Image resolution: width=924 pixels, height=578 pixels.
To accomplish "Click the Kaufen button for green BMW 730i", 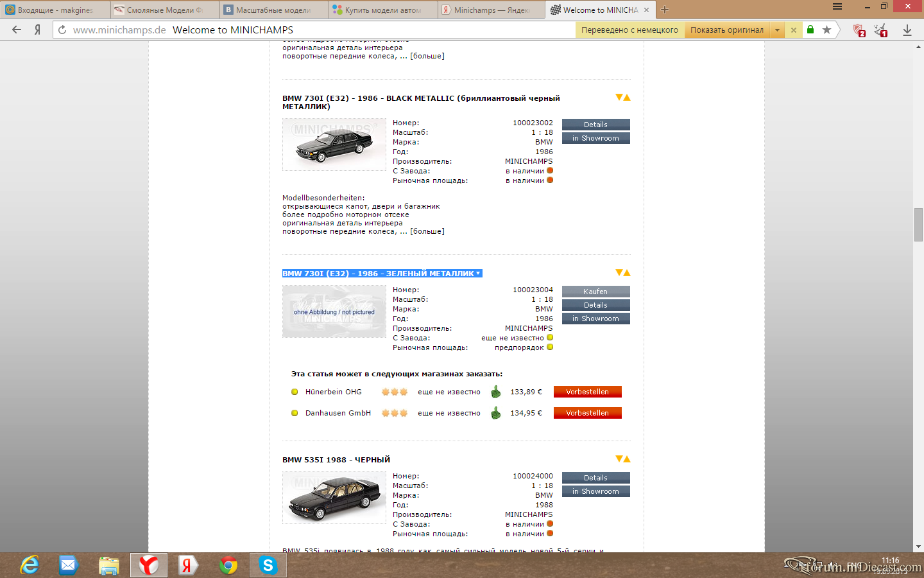I will click(x=595, y=292).
